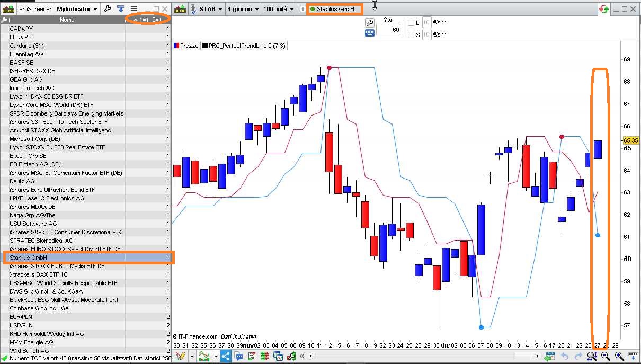
Task: Click the L price value field
Action: coord(426,23)
